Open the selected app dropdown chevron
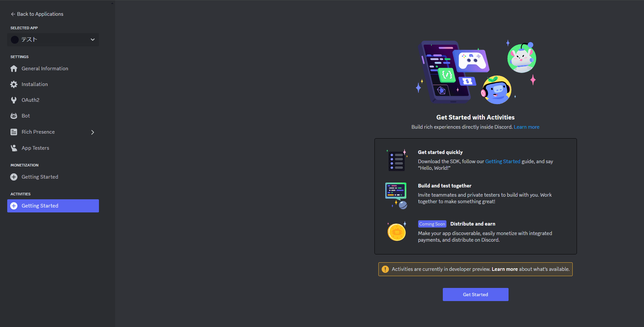The image size is (644, 327). pyautogui.click(x=93, y=40)
